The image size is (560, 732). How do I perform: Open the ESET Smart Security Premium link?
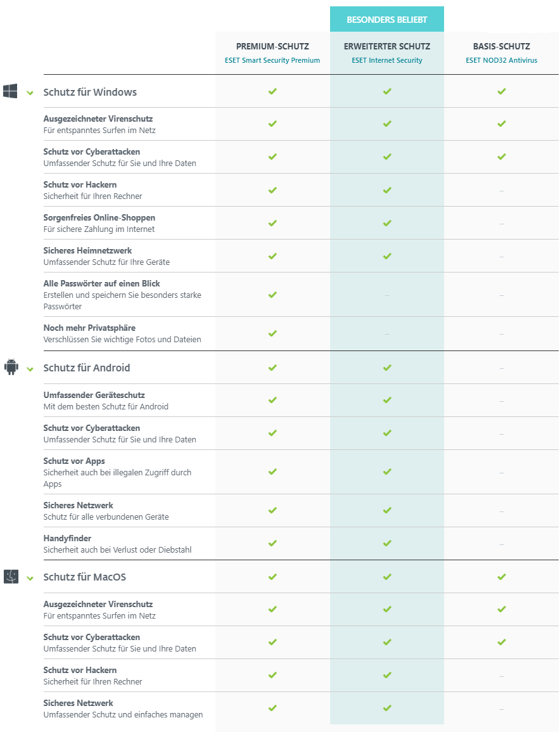click(x=272, y=60)
